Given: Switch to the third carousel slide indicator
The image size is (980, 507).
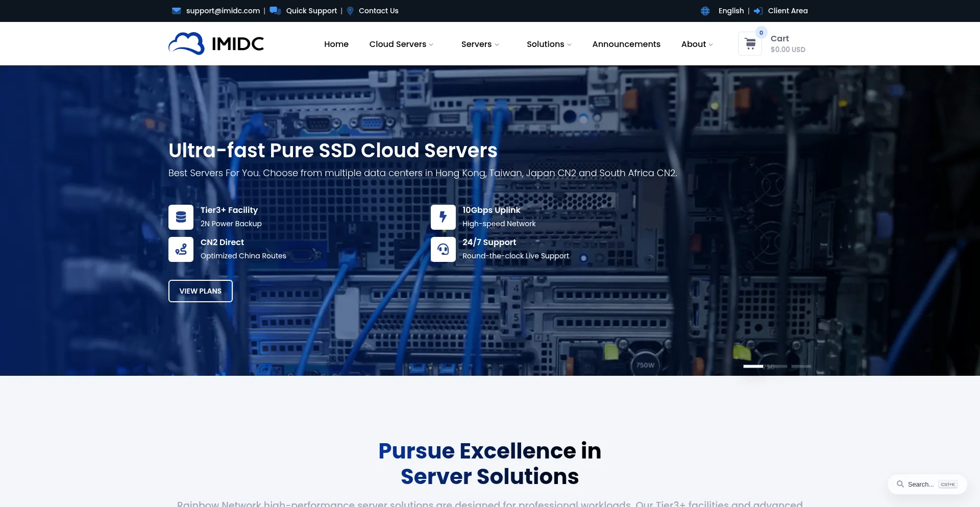Looking at the screenshot, I should tap(801, 366).
